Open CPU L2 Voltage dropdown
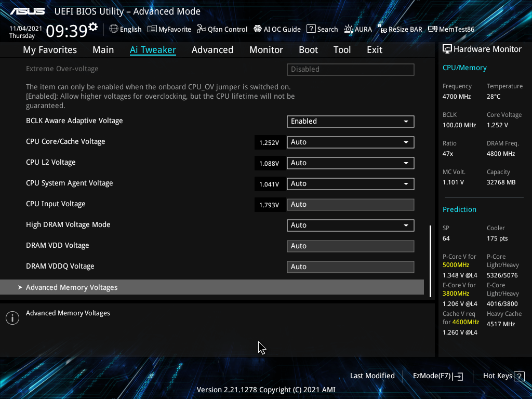 click(351, 163)
